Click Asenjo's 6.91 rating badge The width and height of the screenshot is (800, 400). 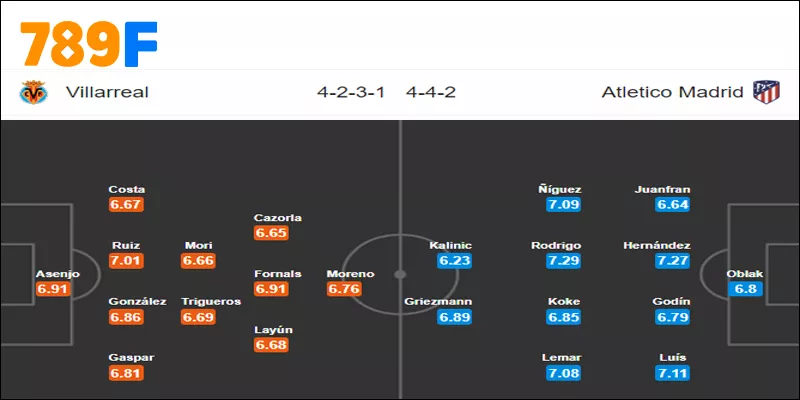[55, 289]
